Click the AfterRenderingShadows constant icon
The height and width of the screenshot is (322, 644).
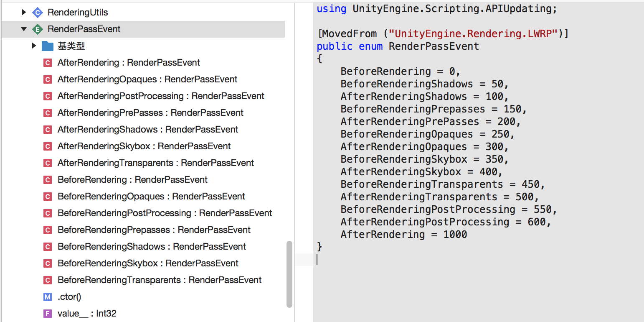[x=48, y=130]
